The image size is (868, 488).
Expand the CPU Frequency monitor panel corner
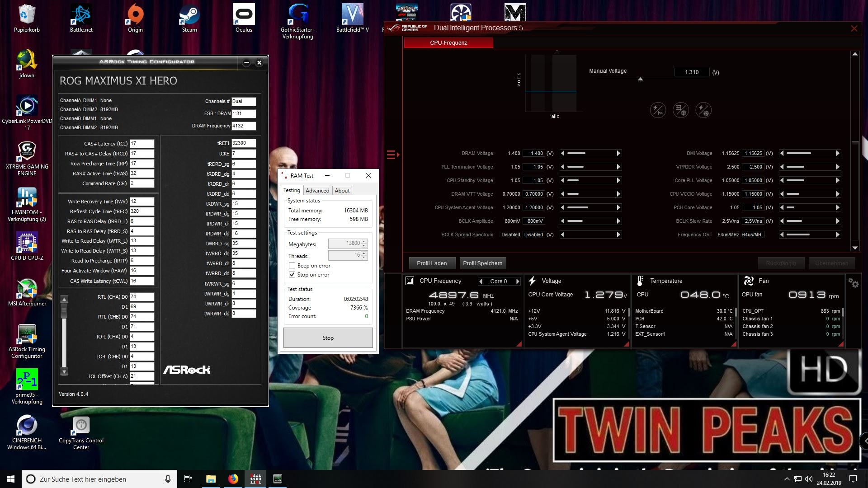[519, 344]
